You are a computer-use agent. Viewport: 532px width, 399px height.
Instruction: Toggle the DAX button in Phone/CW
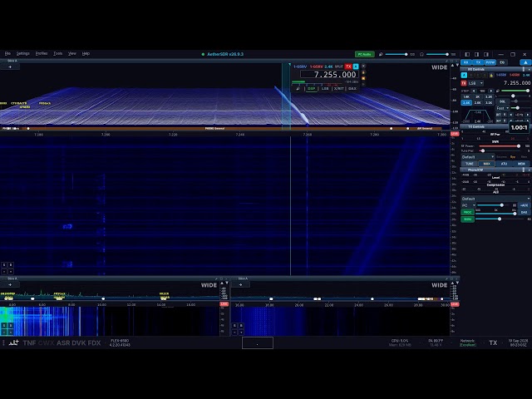(525, 213)
